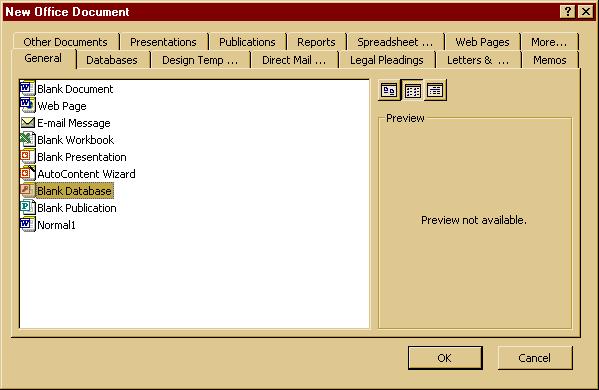Click the PowerPoint icon beside Blank Presentation
The width and height of the screenshot is (599, 390).
tap(28, 157)
